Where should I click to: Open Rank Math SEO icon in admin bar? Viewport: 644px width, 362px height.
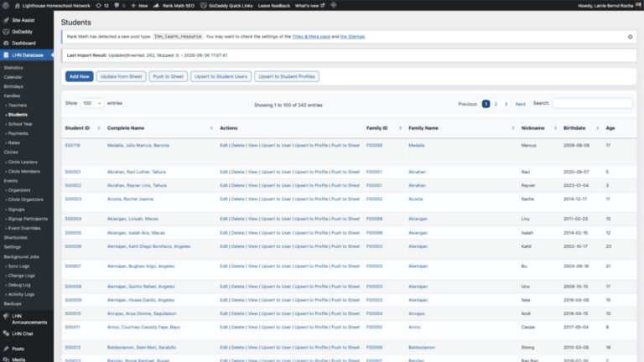[x=157, y=6]
